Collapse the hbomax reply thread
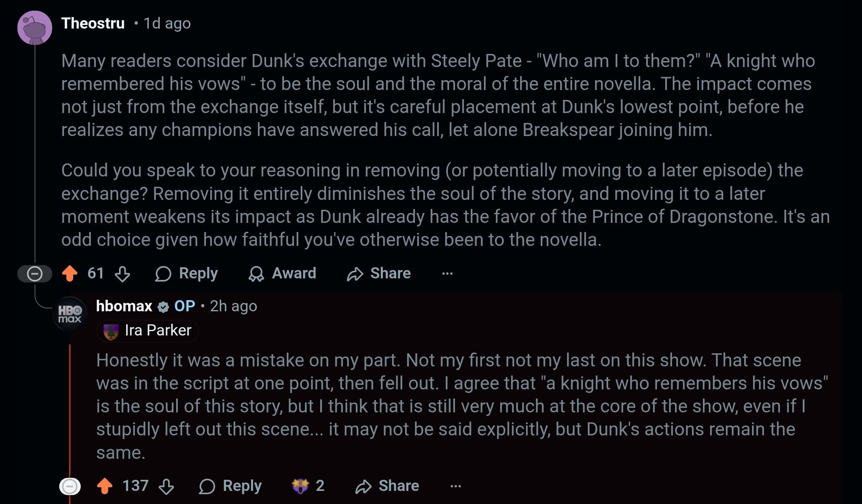Image resolution: width=862 pixels, height=504 pixels. [70, 486]
